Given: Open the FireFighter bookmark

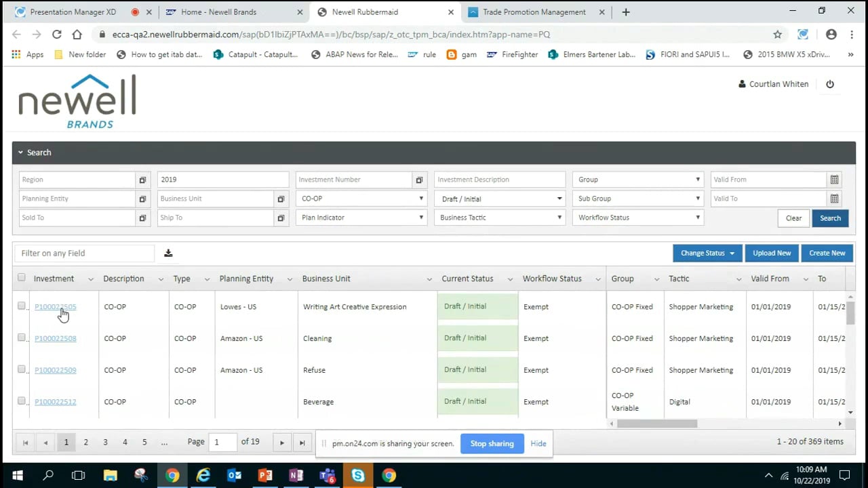Looking at the screenshot, I should tap(512, 54).
